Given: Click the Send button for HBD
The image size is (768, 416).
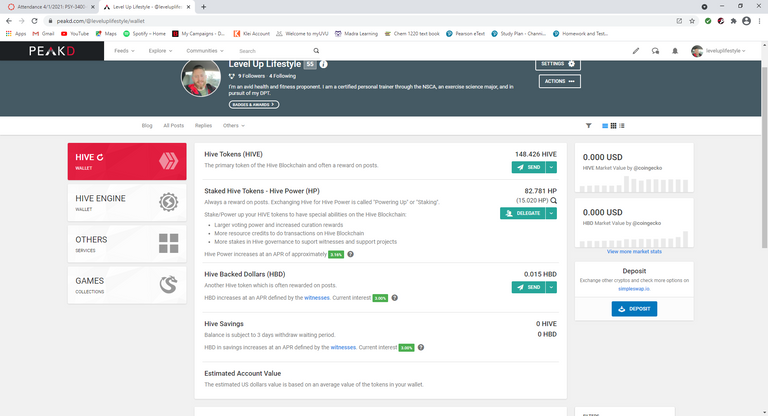Looking at the screenshot, I should pos(528,288).
